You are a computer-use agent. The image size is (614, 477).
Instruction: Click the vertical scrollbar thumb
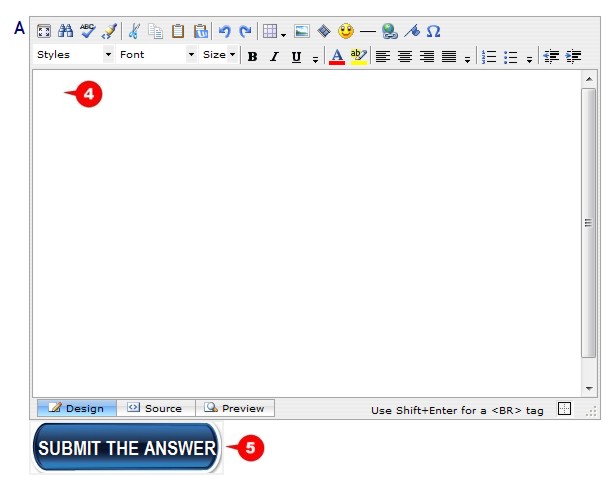click(x=589, y=223)
